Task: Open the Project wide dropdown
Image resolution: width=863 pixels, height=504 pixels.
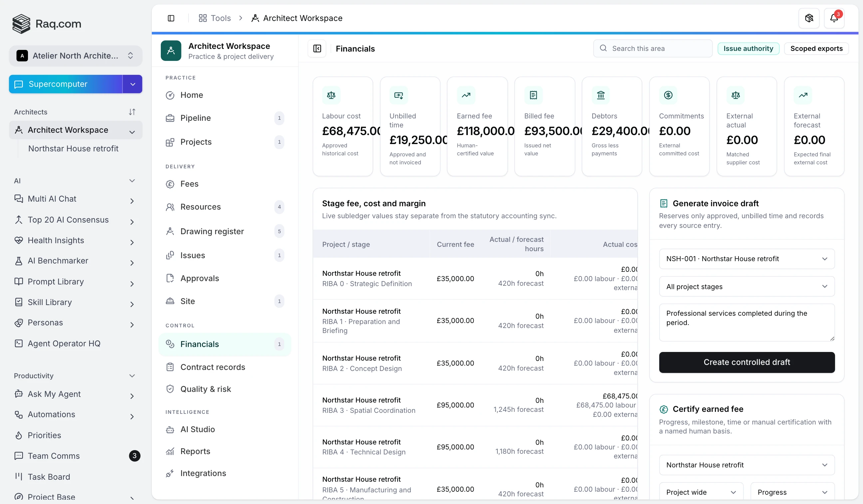Action: [x=701, y=492]
